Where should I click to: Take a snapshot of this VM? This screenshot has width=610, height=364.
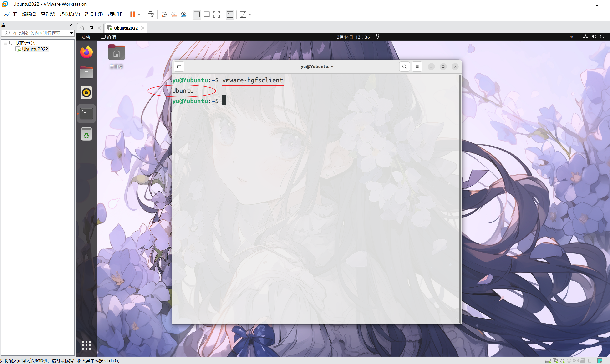[x=164, y=15]
